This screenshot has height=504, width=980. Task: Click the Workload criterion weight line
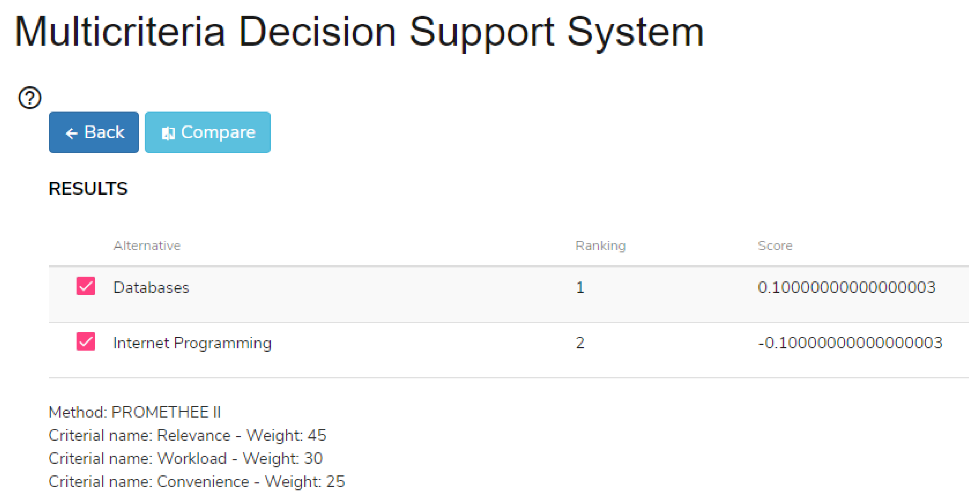[x=186, y=459]
